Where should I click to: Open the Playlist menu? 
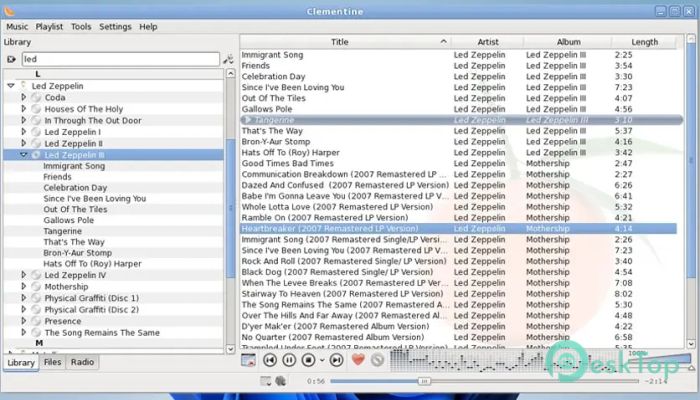tap(49, 27)
